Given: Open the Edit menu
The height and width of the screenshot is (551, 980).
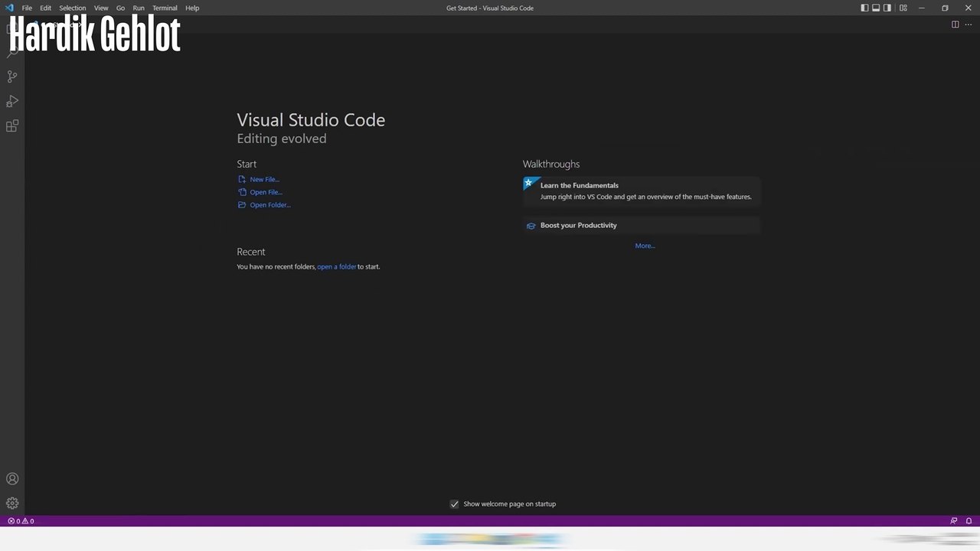Looking at the screenshot, I should [46, 8].
